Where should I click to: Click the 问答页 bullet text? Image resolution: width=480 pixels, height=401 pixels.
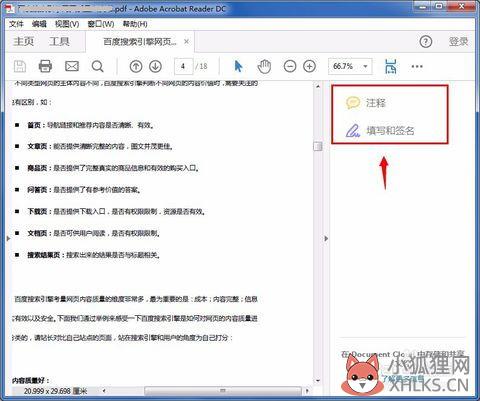[x=84, y=190]
